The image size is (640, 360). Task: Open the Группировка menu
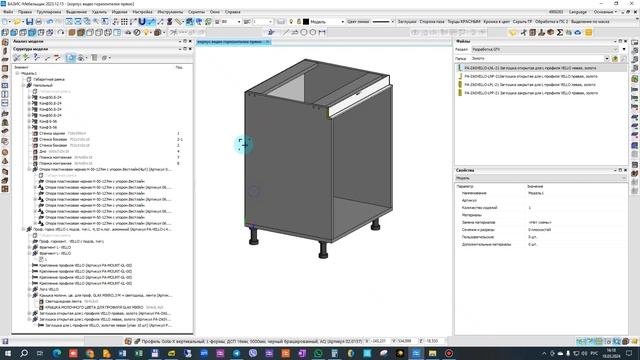[49, 12]
